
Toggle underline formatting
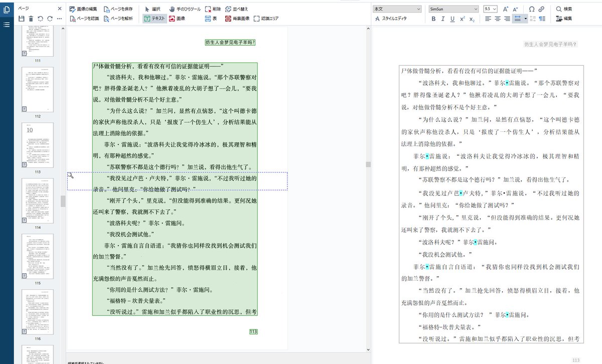pos(453,19)
